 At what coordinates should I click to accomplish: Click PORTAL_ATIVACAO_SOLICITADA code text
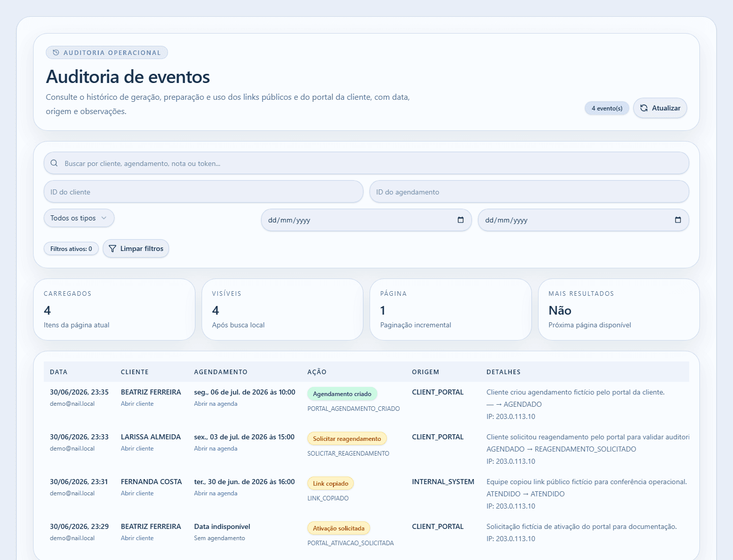(351, 543)
